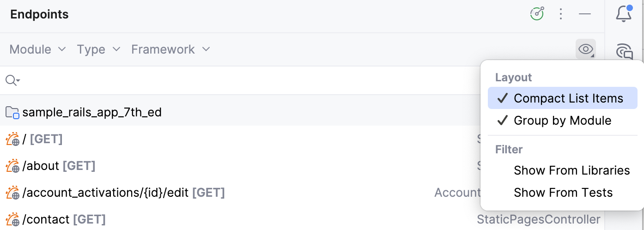644x230 pixels.
Task: Expand the Module filter dropdown
Action: [x=38, y=49]
